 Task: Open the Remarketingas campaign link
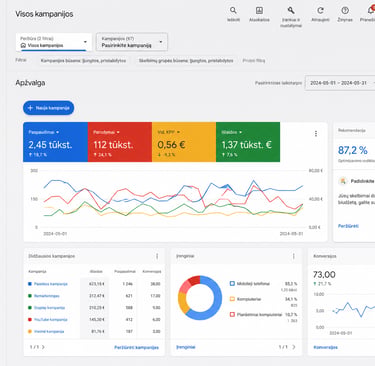[47, 296]
